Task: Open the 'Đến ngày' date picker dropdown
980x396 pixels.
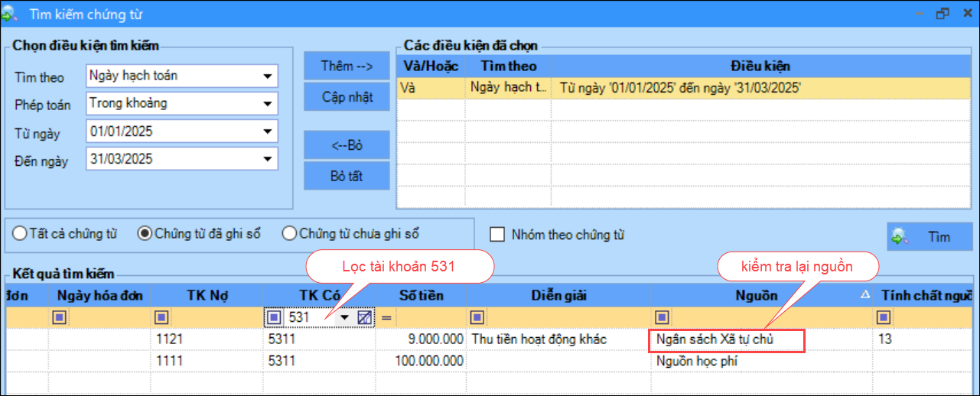Action: point(268,159)
